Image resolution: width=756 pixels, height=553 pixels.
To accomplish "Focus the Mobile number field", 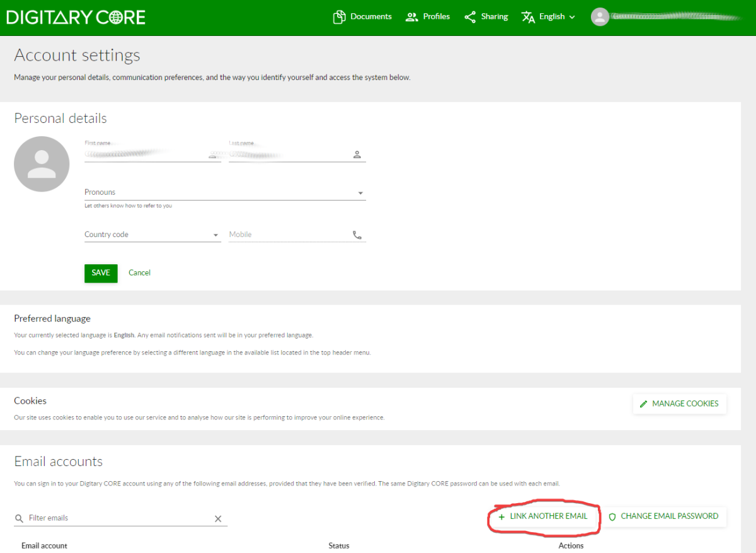I will pos(297,235).
